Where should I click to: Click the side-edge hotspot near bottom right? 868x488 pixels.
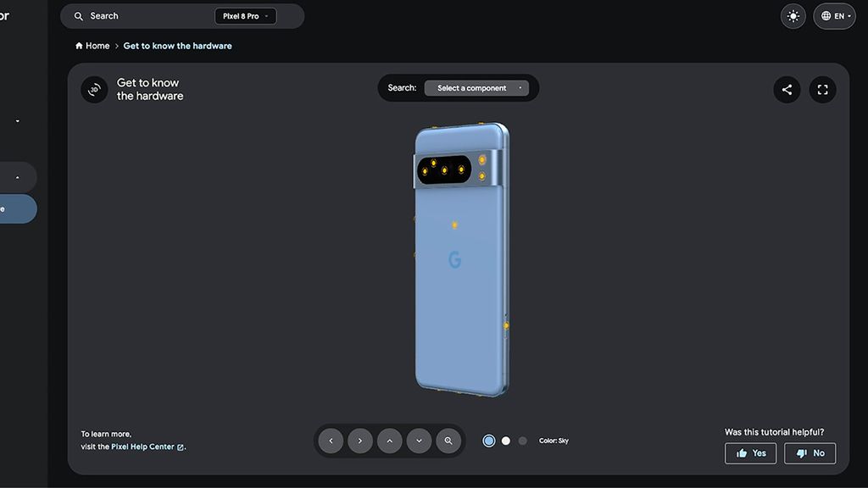(506, 326)
